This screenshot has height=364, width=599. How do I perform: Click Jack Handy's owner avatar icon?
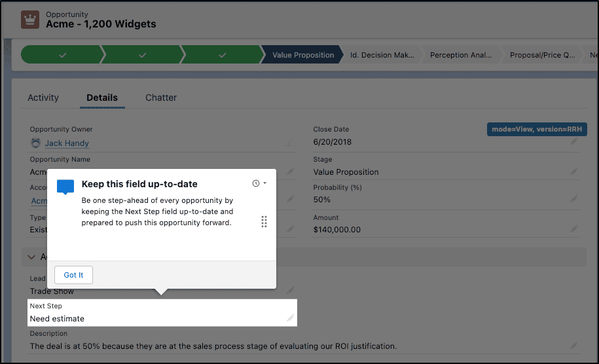(35, 143)
